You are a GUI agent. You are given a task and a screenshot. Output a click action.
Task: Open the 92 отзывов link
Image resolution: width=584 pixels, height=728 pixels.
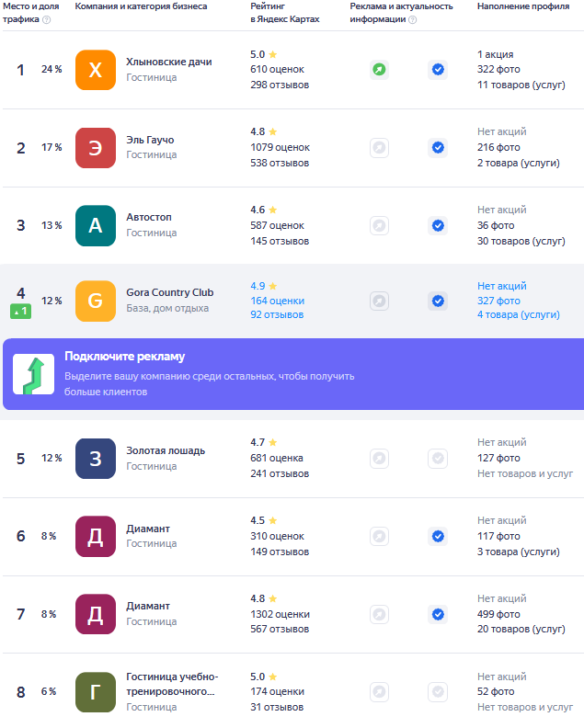(x=277, y=314)
